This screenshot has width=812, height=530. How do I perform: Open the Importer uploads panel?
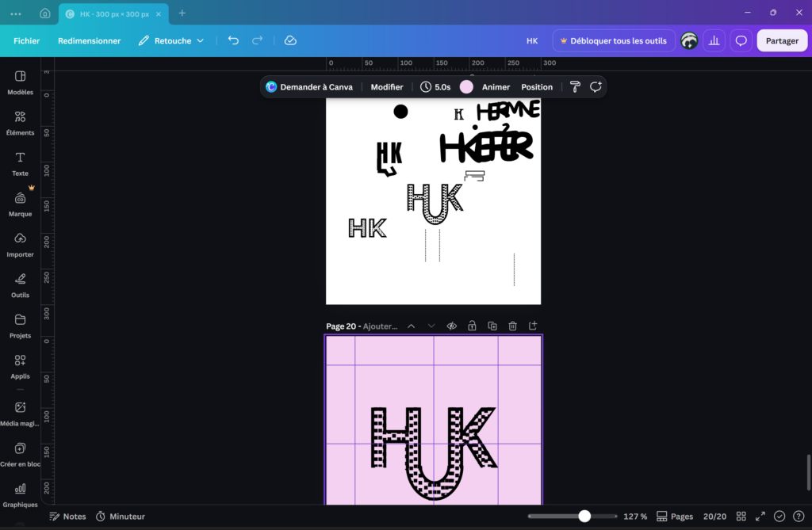20,245
